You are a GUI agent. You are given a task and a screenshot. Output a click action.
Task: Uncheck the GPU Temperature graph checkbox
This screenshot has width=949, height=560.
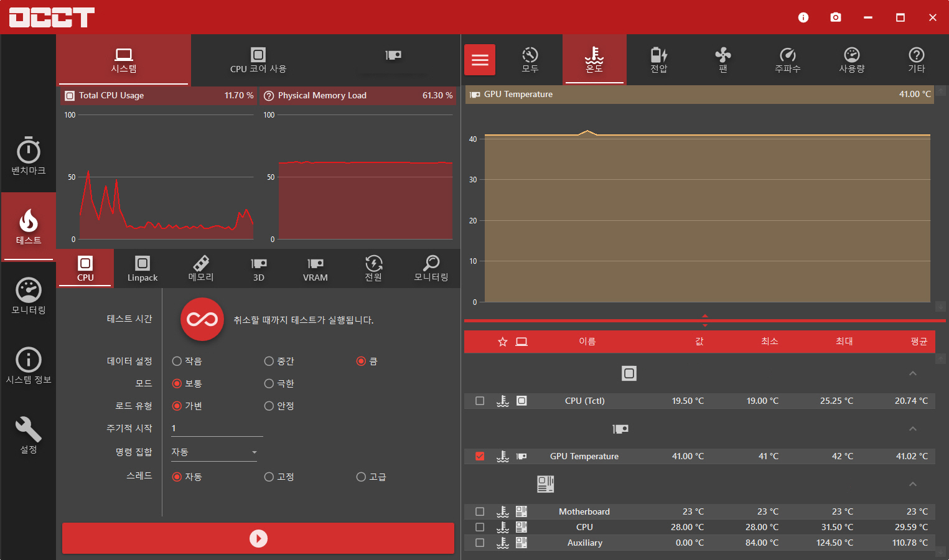[x=480, y=456]
